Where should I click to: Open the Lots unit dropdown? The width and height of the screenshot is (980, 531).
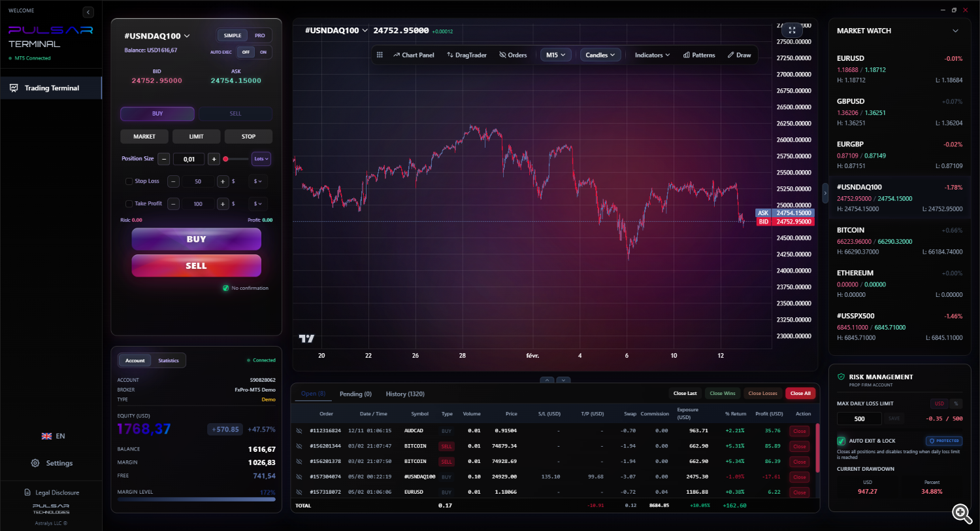point(261,159)
